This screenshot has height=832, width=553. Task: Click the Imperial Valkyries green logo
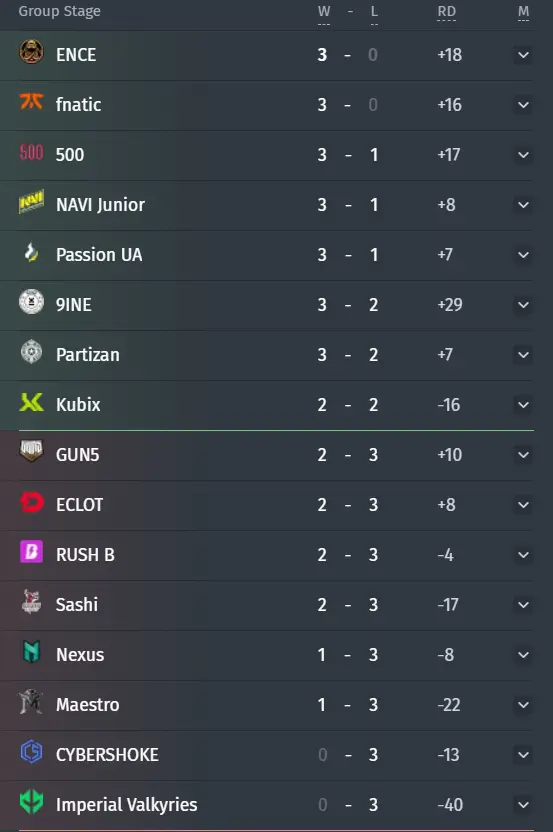click(x=31, y=802)
